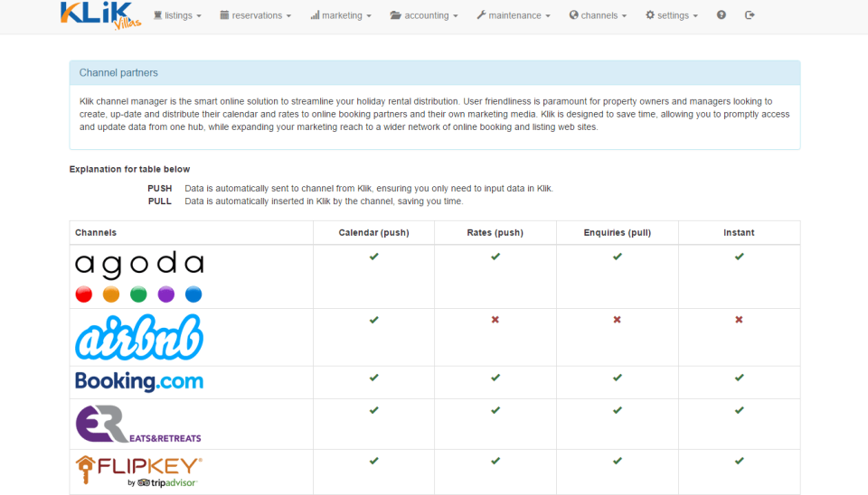Click Airbnb Instant red cross

pyautogui.click(x=739, y=320)
